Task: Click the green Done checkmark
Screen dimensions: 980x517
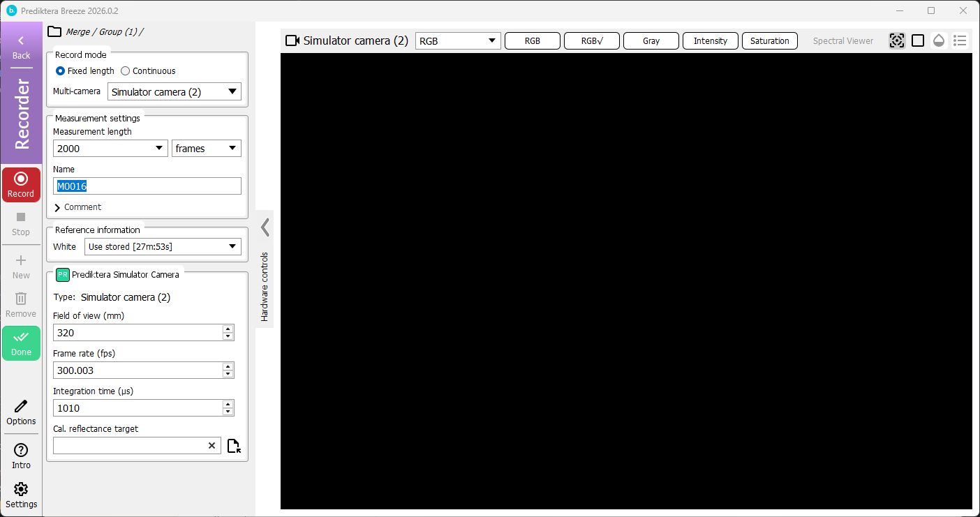Action: coord(21,343)
